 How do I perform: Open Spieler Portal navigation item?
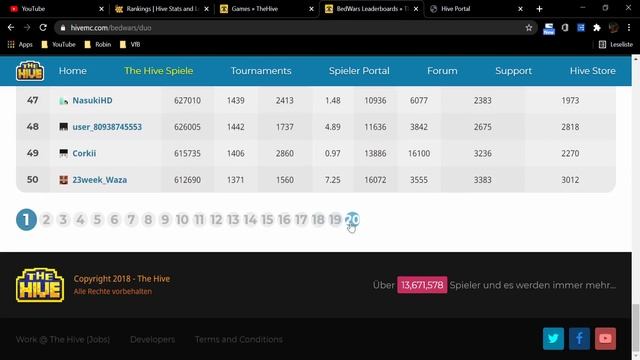359,71
